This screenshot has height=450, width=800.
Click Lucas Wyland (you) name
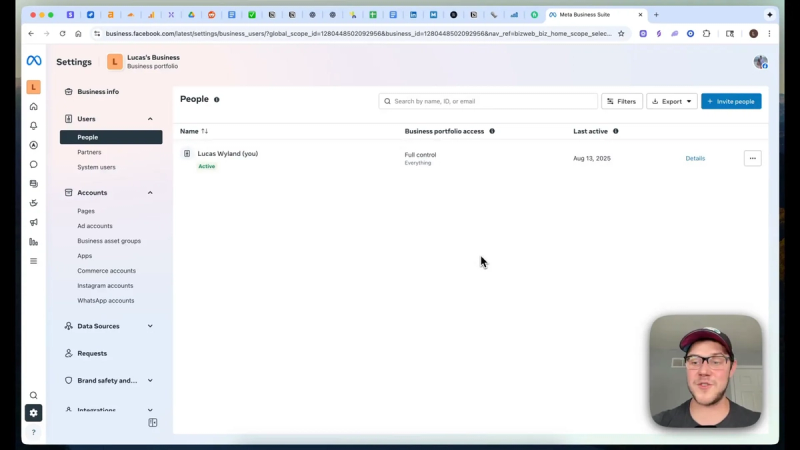pos(228,154)
